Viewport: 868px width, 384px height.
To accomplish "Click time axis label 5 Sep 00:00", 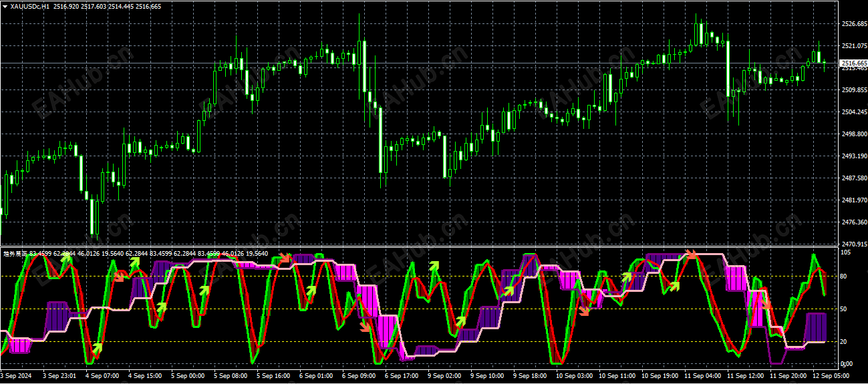I will click(x=188, y=376).
